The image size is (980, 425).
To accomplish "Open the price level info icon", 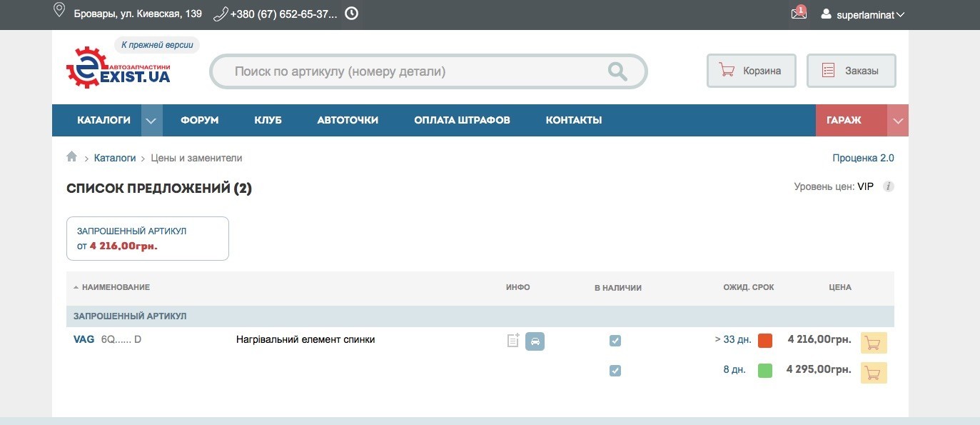I will [x=889, y=187].
